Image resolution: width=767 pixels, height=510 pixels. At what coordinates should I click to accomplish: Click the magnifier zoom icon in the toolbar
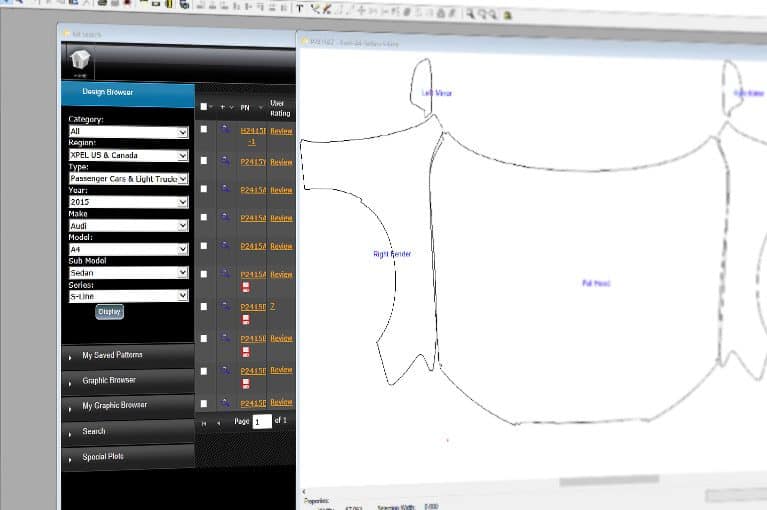(470, 14)
